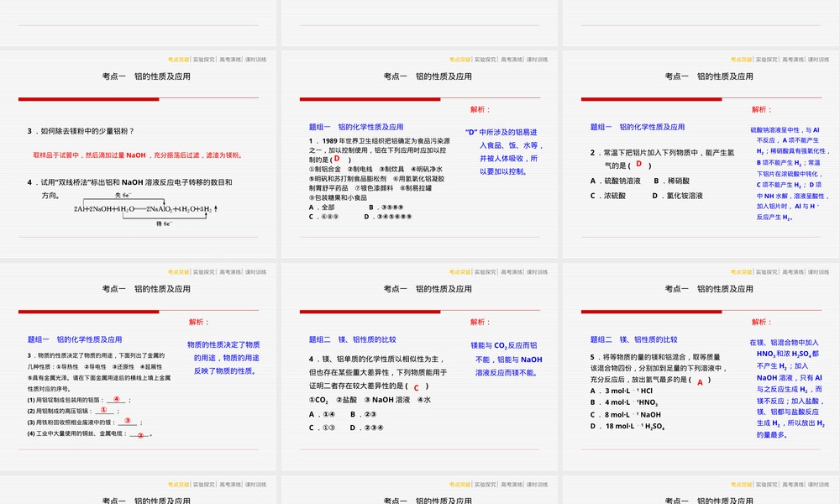
Task: Click 高考演练 tab on the 镁、铝单质 question 4 slide
Action: click(512, 272)
